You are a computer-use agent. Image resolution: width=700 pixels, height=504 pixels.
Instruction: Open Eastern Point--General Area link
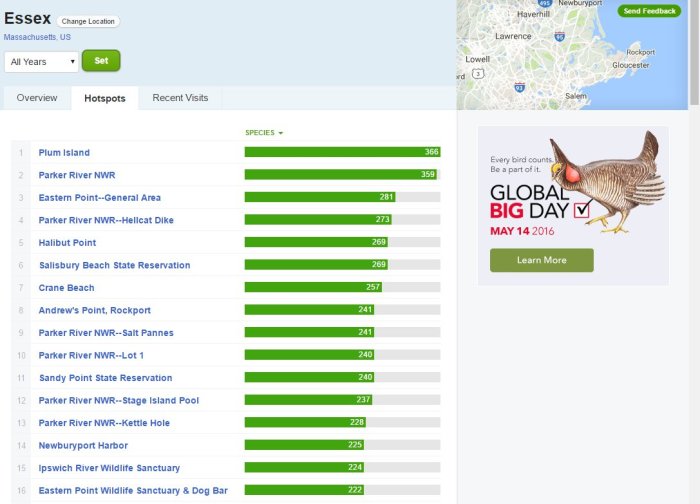coord(99,198)
